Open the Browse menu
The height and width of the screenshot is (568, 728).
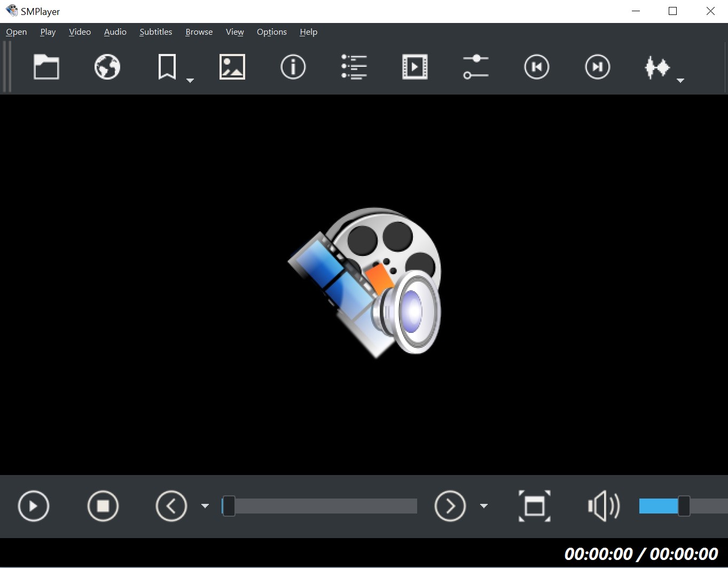click(x=199, y=32)
